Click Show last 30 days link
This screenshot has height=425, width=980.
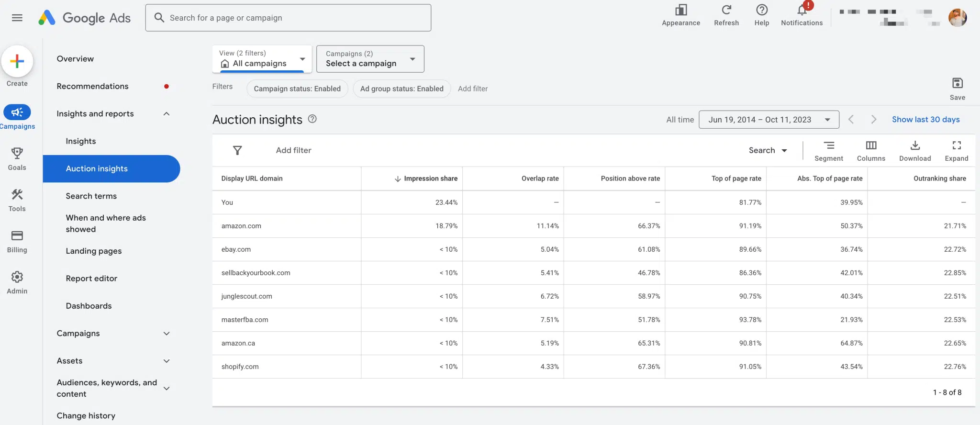[x=925, y=120]
